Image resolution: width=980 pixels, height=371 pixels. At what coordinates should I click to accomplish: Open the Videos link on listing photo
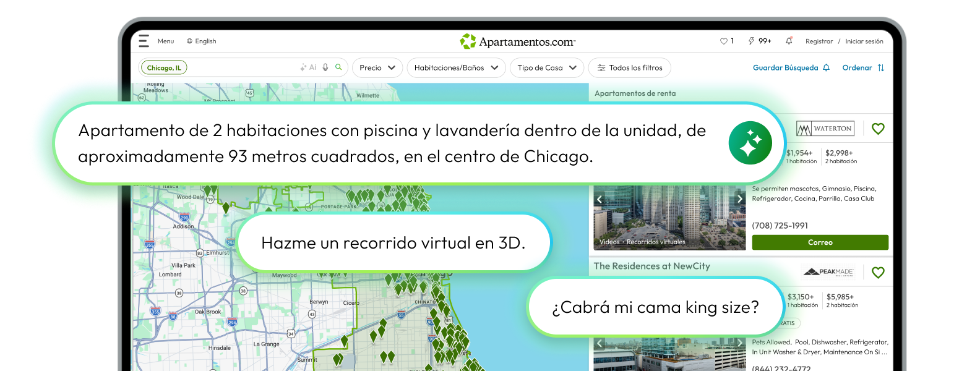(x=609, y=242)
